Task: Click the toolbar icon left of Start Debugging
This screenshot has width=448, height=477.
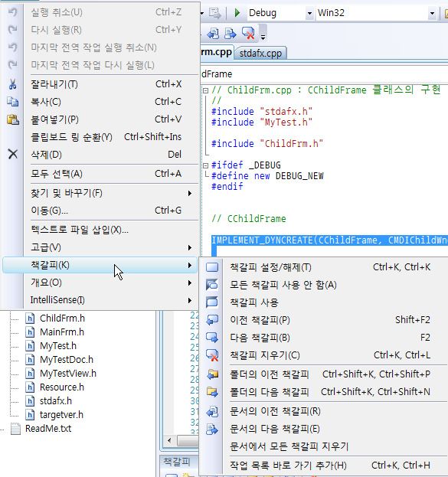Action: tap(215, 13)
